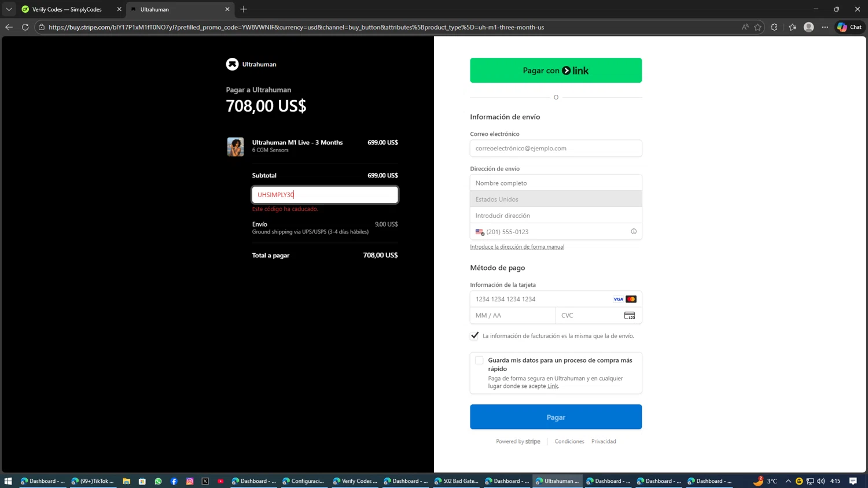This screenshot has height=488, width=868.
Task: Show hidden system tray icons chevron
Action: 788,481
